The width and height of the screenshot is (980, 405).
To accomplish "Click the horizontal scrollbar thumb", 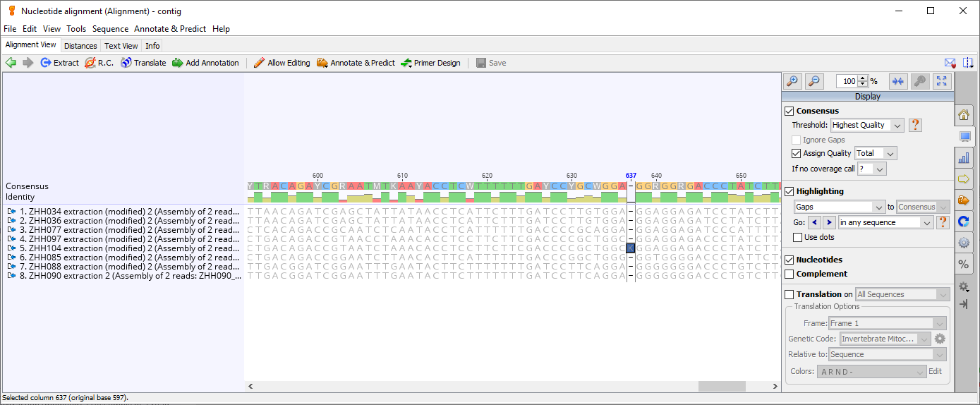I will (x=722, y=387).
